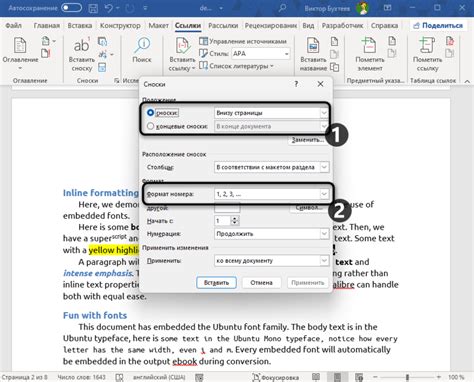Click Вставить сноску insert footnote button

pyautogui.click(x=82, y=54)
